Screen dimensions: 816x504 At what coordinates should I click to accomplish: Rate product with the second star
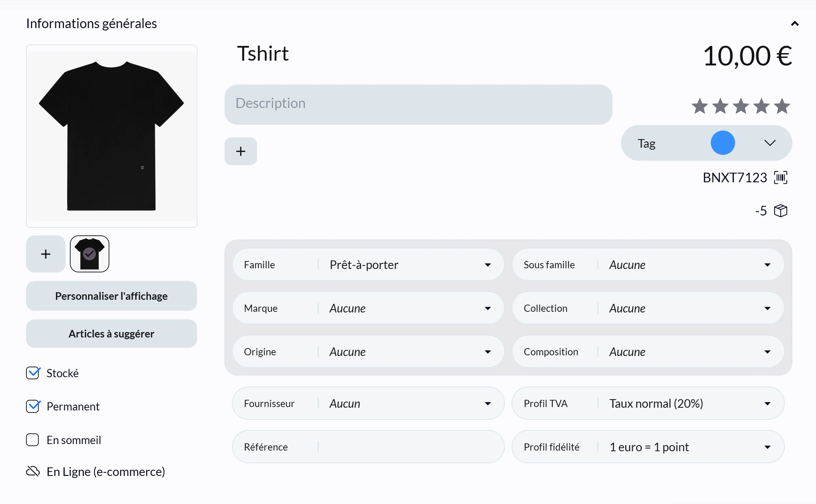tap(720, 106)
